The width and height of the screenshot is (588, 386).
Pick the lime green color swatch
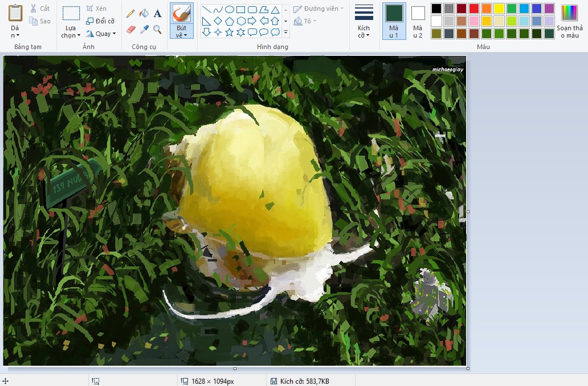click(x=512, y=21)
